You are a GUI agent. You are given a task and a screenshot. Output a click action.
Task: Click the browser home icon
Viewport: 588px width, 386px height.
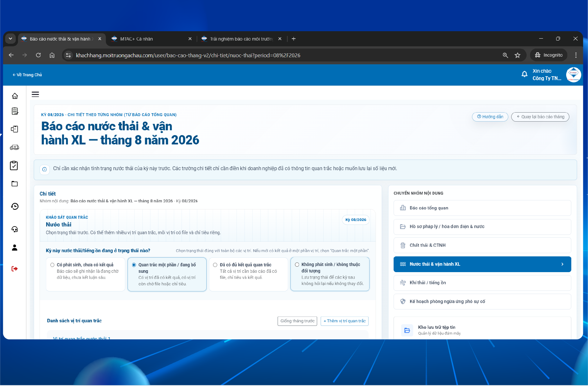coord(52,55)
